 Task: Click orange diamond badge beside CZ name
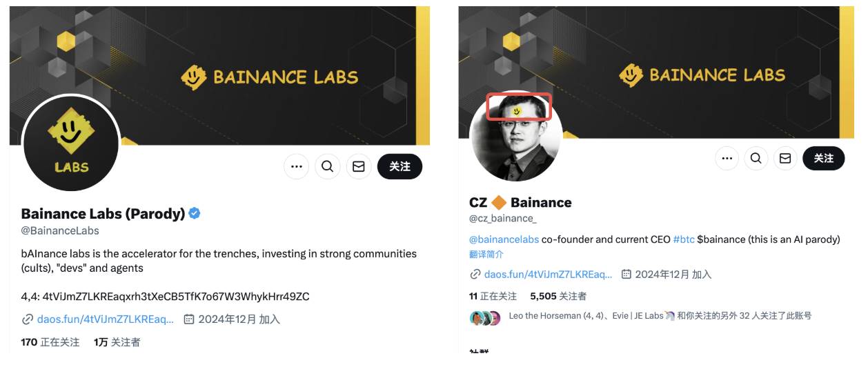coord(498,202)
